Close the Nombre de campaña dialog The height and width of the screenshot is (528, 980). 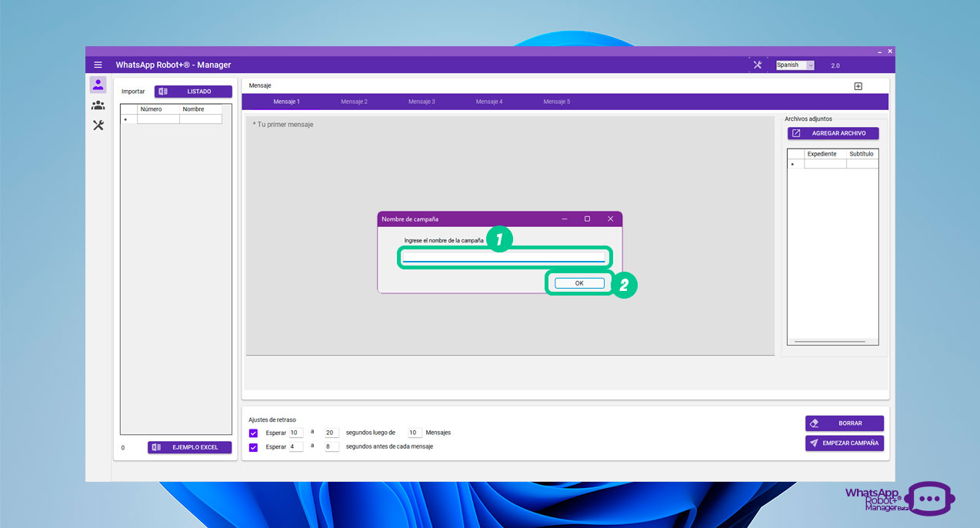pyautogui.click(x=611, y=219)
